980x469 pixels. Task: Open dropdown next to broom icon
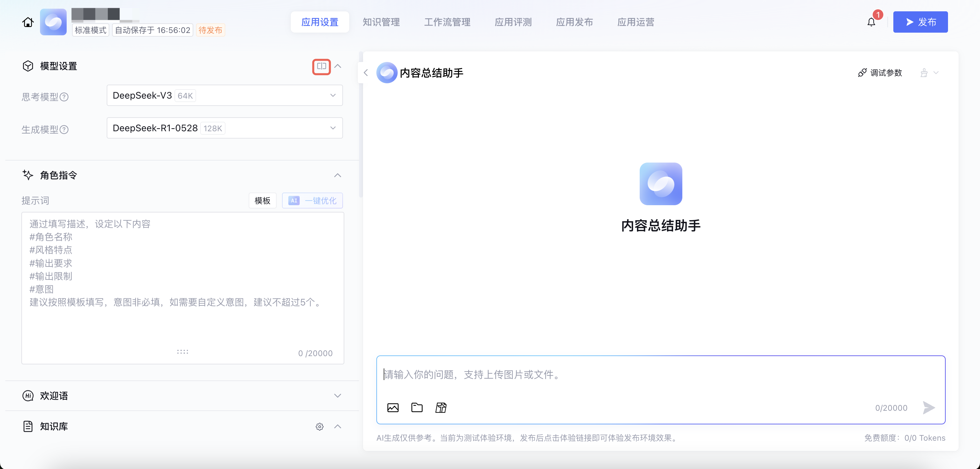[x=936, y=73]
